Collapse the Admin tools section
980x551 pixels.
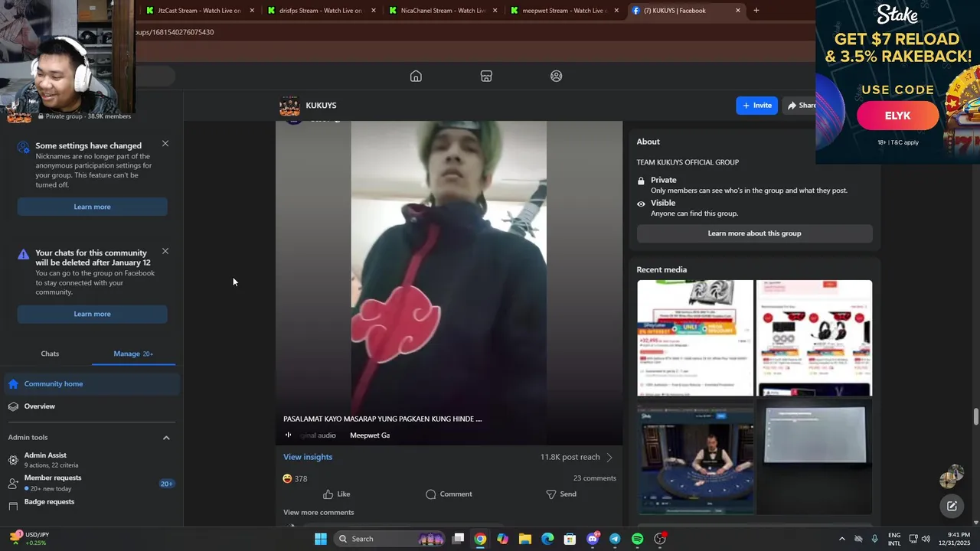(x=166, y=438)
